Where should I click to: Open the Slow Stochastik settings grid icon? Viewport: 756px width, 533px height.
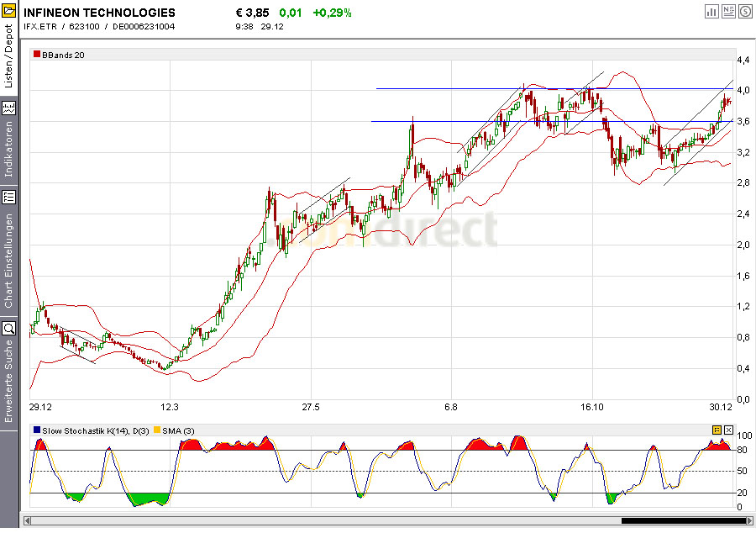717,430
